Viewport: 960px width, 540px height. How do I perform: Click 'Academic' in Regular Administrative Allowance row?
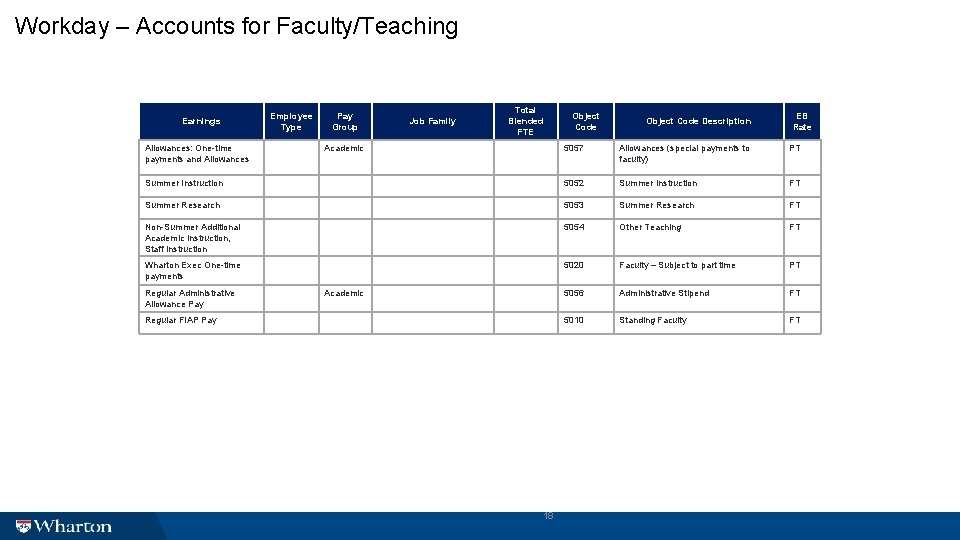pyautogui.click(x=343, y=293)
